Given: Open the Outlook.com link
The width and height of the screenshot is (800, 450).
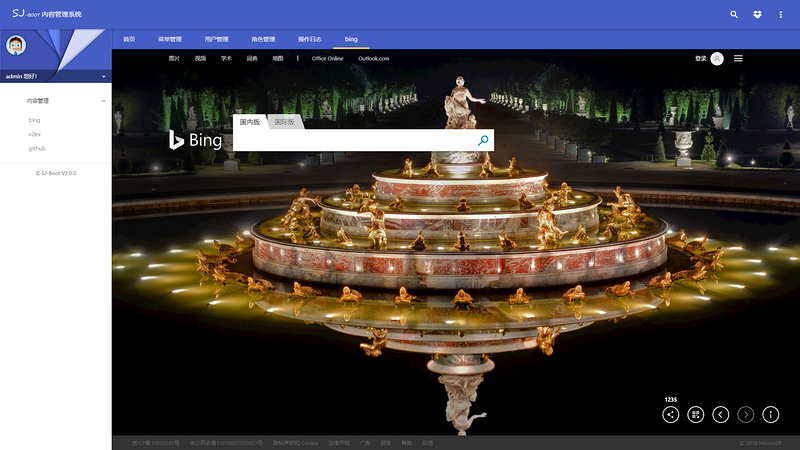Looking at the screenshot, I should point(373,59).
